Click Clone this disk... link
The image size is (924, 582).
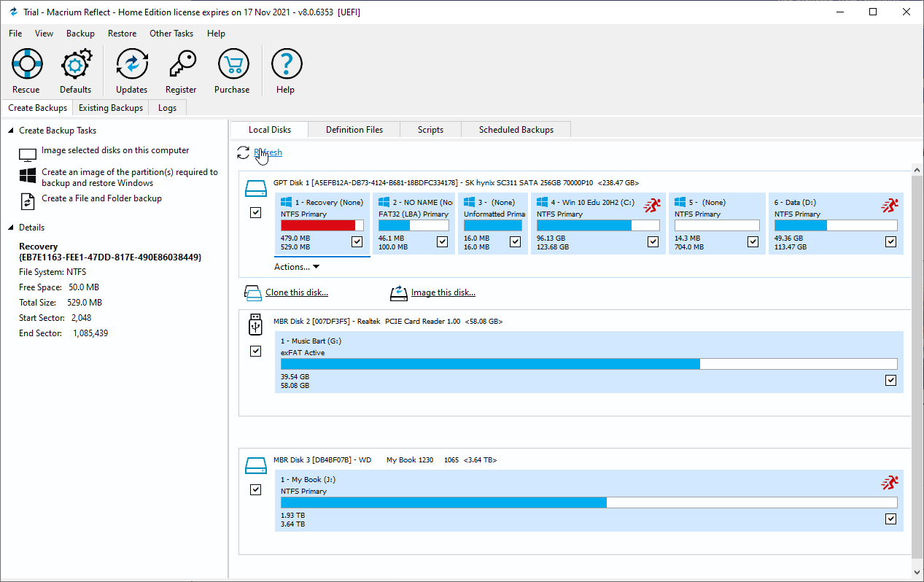[x=297, y=292]
